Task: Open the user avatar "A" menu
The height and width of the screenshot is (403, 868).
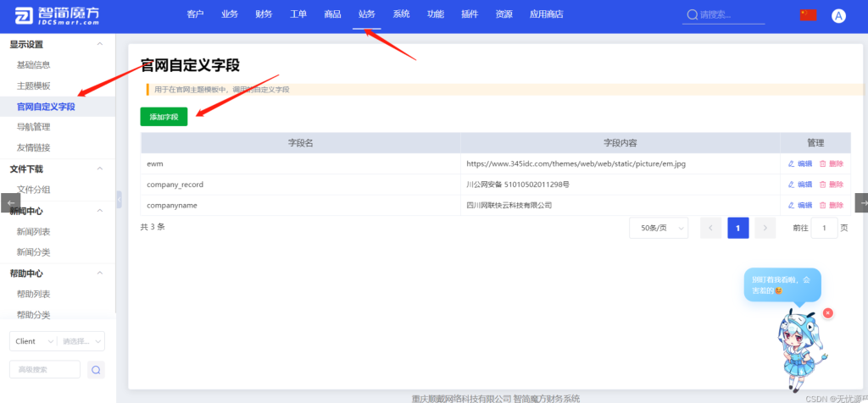Action: pos(838,16)
